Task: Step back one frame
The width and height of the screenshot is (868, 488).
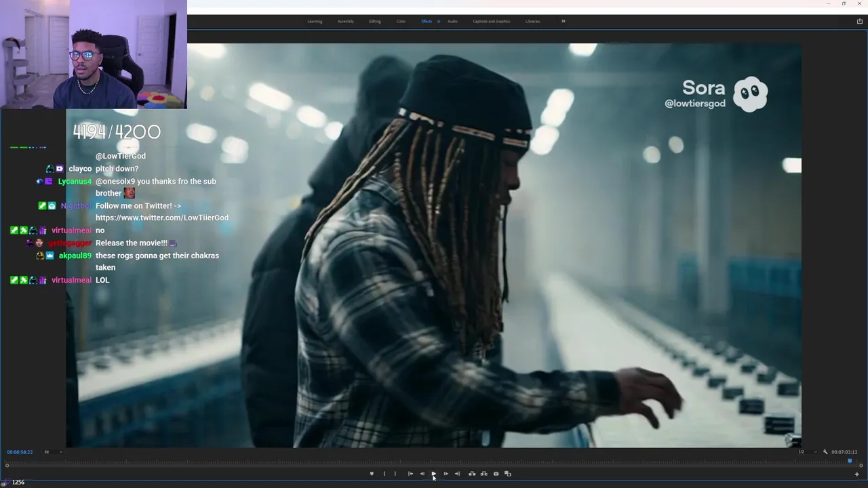Action: 422,474
